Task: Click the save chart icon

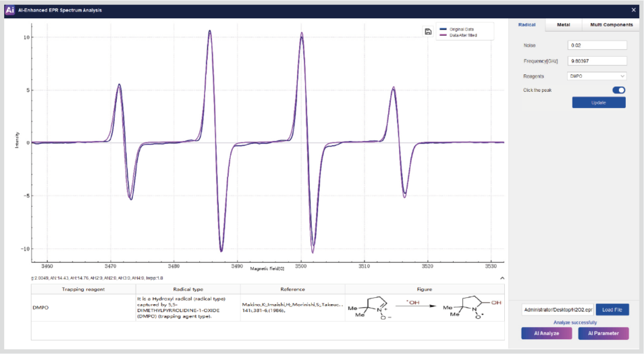Action: (x=428, y=32)
